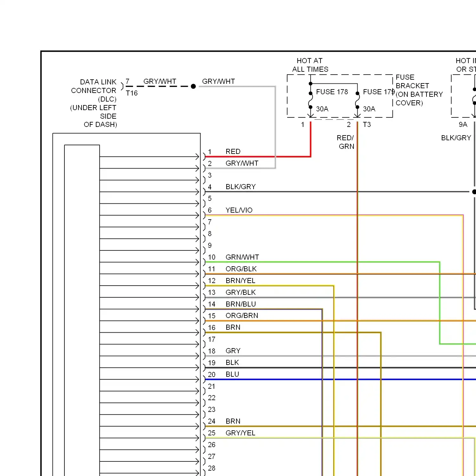
Task: Select pin number 21
Action: [212, 386]
